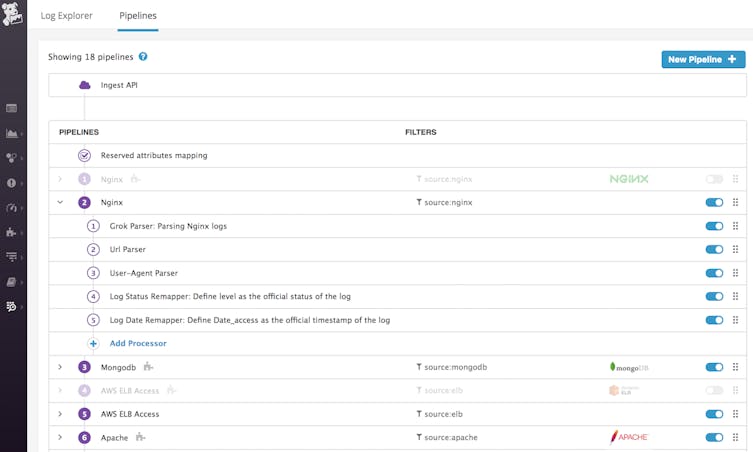Expand the enabled AWS ELB Access pipeline 5

[x=60, y=414]
